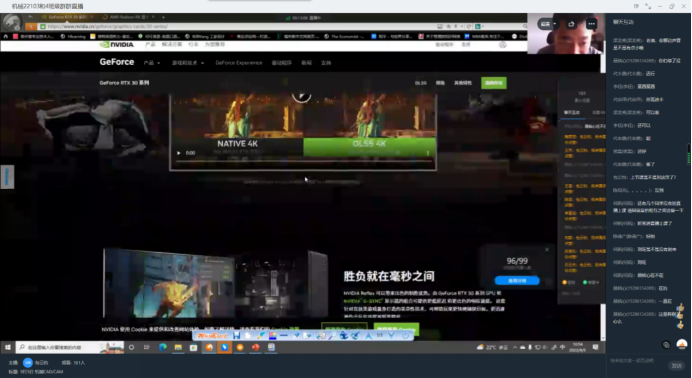692x378 pixels.
Task: Click the blue button under 96/99 popup
Action: point(517,281)
